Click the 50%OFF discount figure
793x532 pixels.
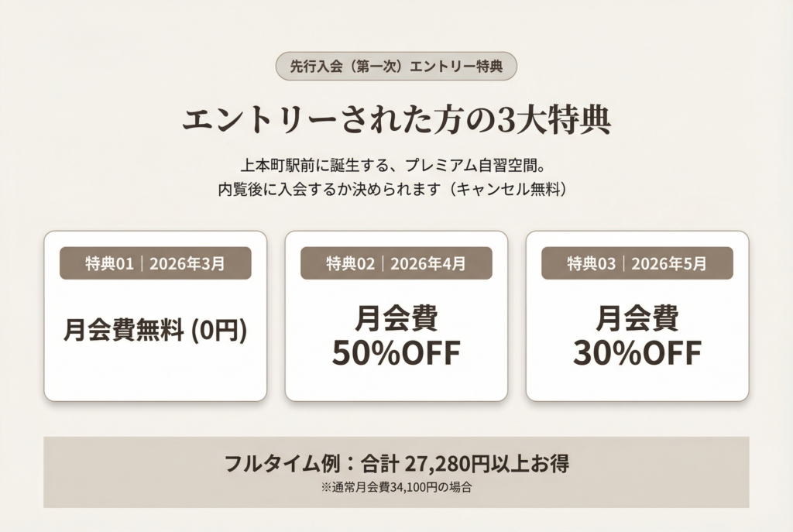(x=396, y=353)
